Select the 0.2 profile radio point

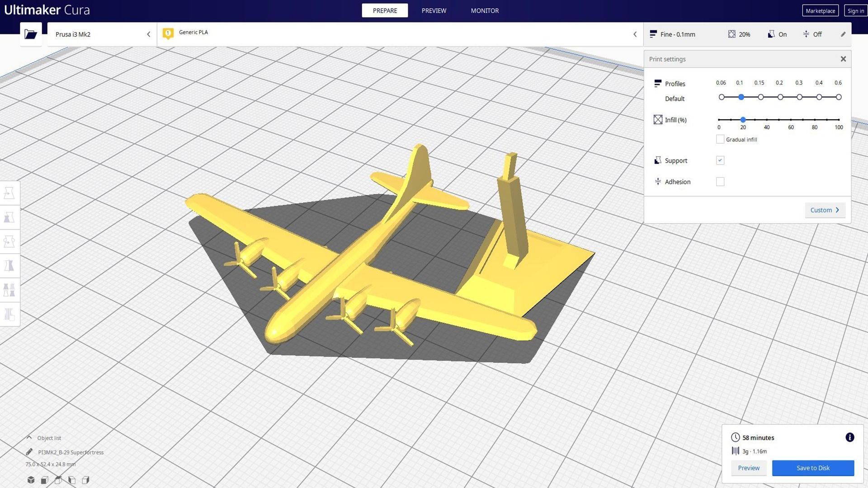point(780,97)
